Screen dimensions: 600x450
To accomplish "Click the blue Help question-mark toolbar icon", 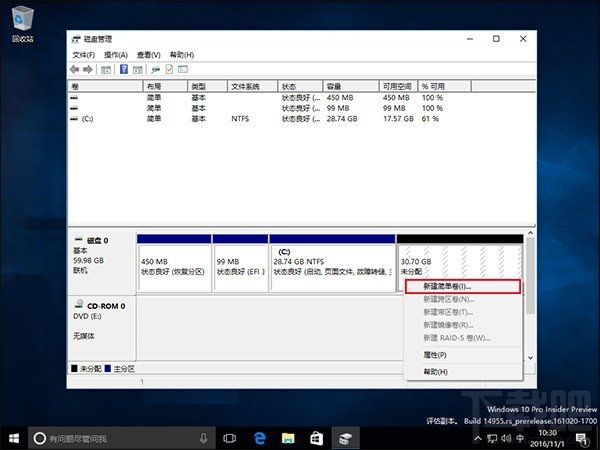I will [124, 69].
